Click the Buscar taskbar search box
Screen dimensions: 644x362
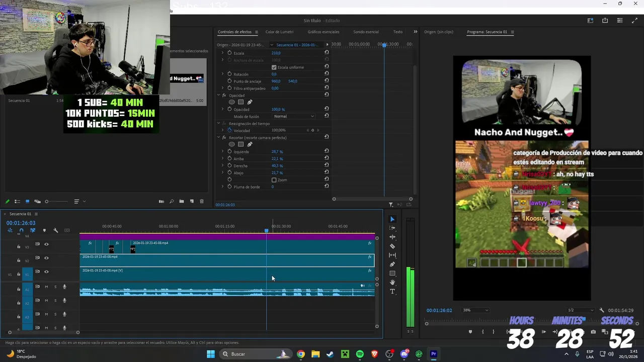point(256,354)
